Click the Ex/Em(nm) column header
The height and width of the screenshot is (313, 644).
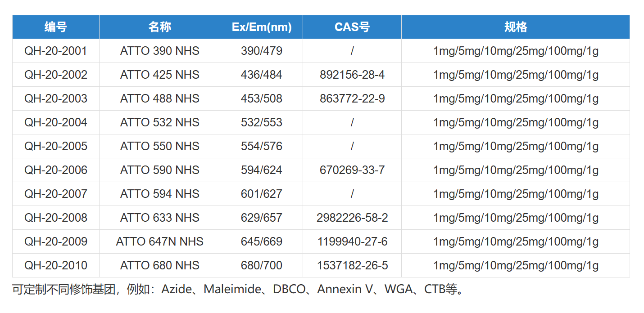[x=262, y=27]
